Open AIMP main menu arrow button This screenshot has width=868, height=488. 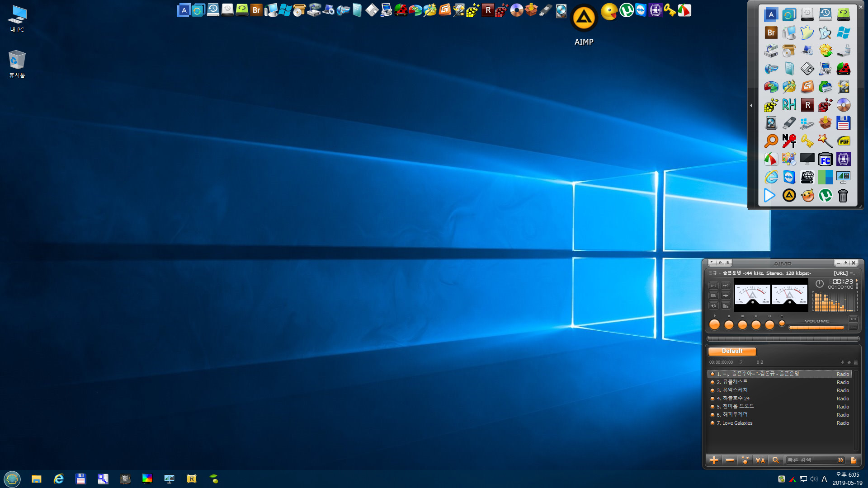click(712, 263)
